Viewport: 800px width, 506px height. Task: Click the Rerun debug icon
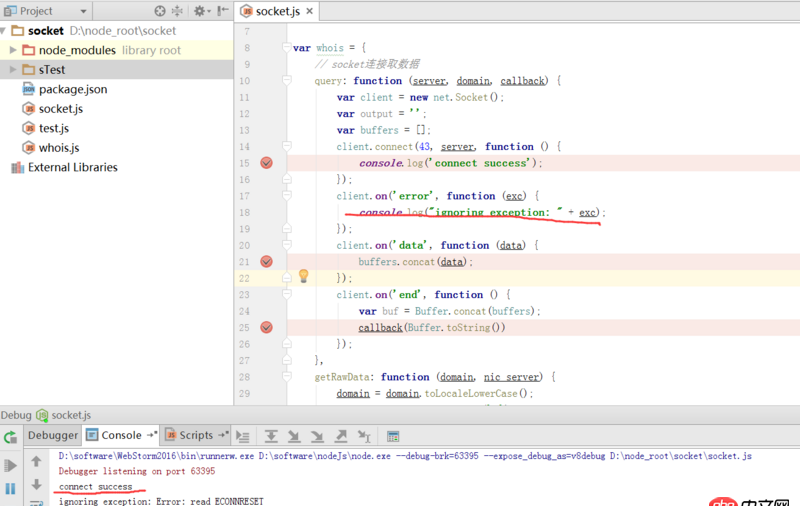pyautogui.click(x=11, y=437)
